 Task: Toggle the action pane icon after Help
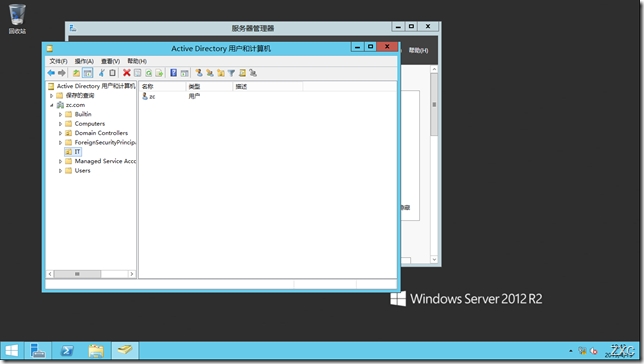point(184,73)
